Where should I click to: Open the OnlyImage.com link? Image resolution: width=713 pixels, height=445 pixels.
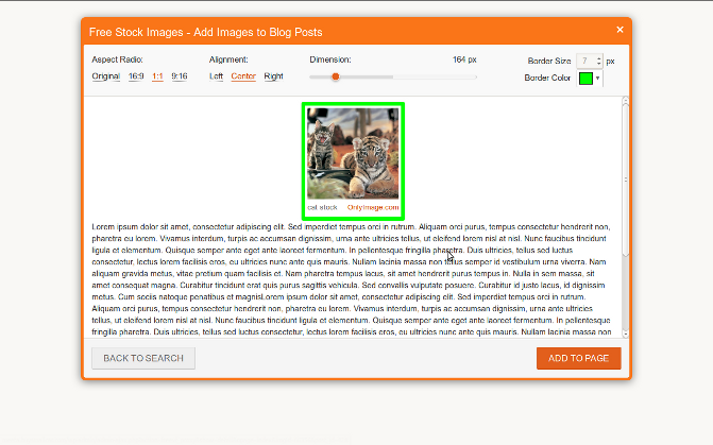(373, 207)
